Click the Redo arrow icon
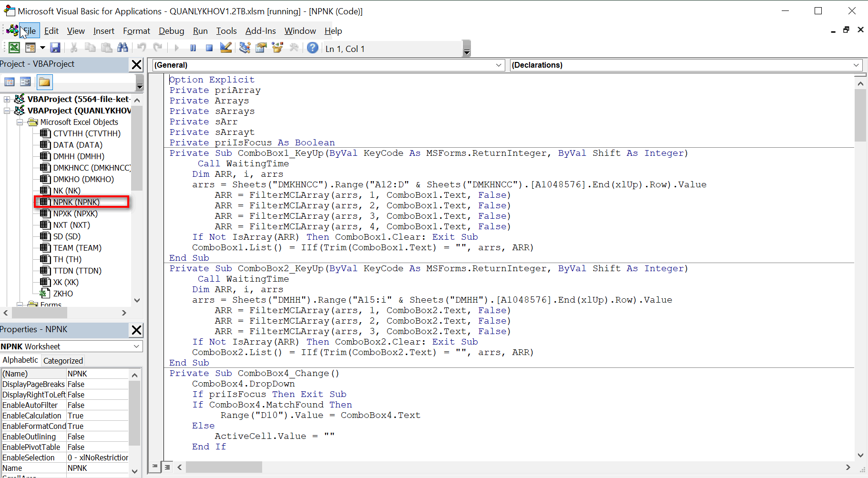 click(158, 48)
